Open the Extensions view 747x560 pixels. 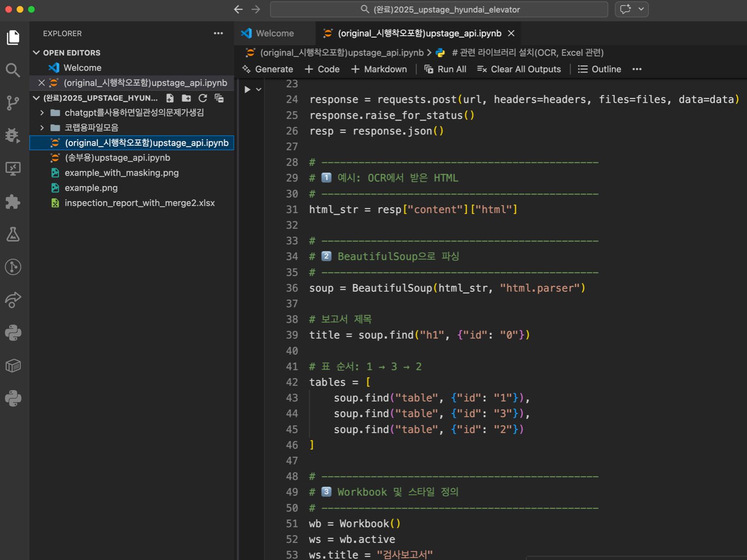[x=13, y=202]
